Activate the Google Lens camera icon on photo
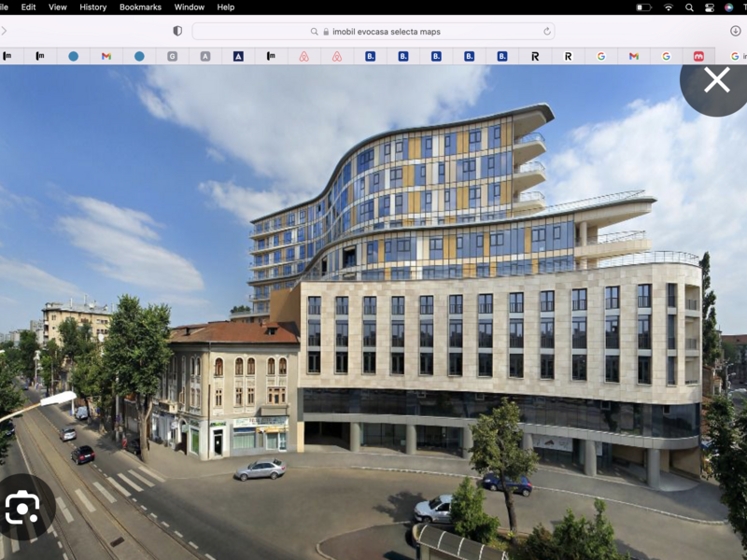The image size is (747, 560). point(21,507)
